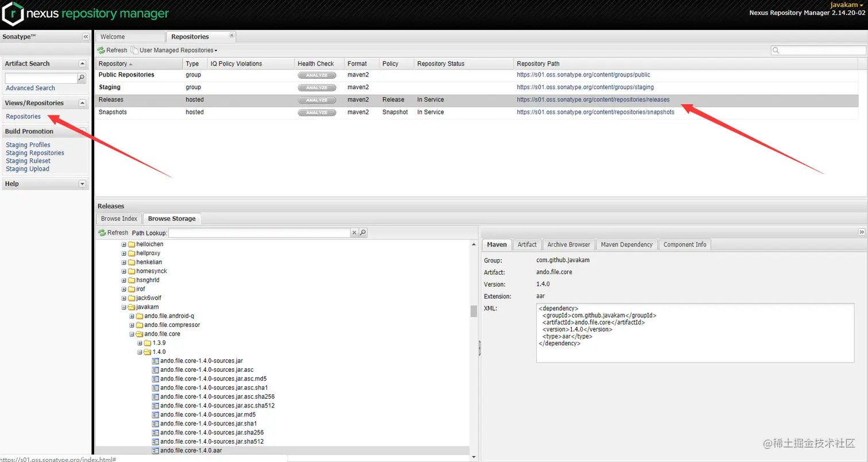Screen dimensions: 868x462
Task: Focus the Artifact Search input box
Action: [x=41, y=78]
